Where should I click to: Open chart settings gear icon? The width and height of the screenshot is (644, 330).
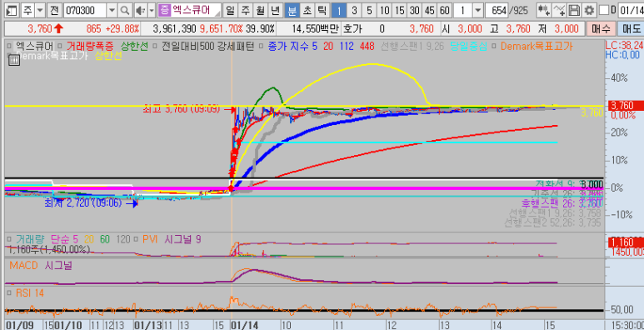pos(589,10)
